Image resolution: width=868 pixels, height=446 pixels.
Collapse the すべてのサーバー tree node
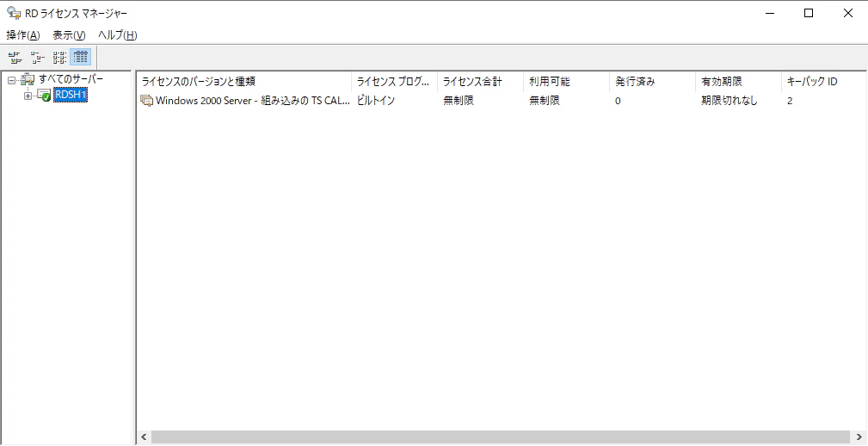coord(11,80)
